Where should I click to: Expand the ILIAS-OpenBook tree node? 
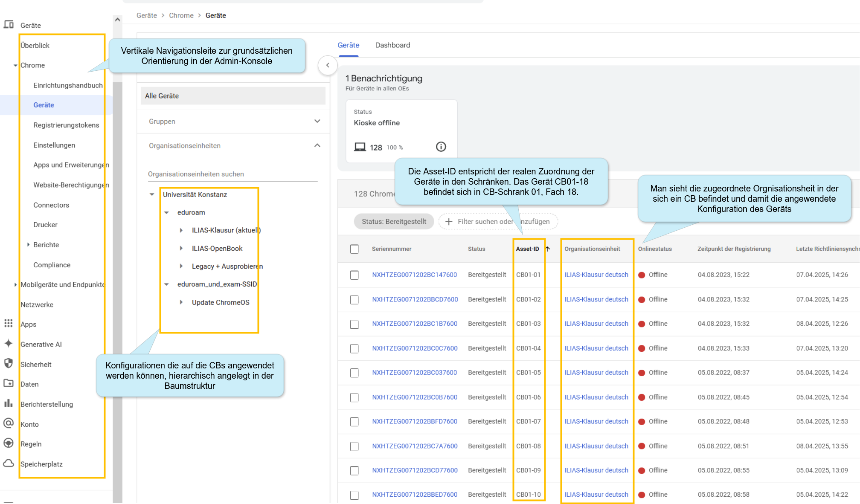click(181, 248)
